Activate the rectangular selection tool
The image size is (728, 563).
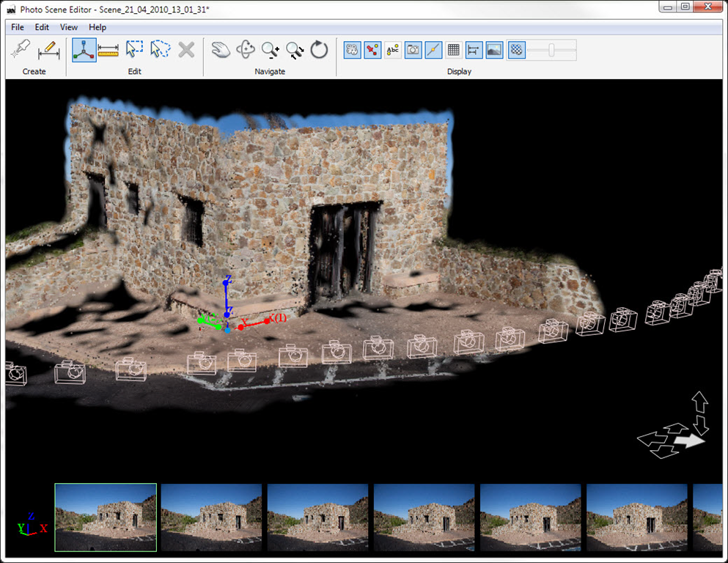click(x=134, y=49)
